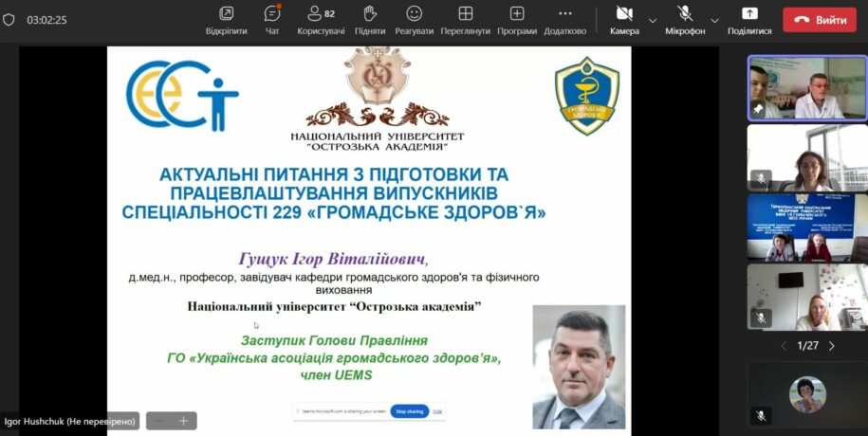Show the participants list (Користувачі)
Screen dimensions: 868x436
click(x=322, y=19)
